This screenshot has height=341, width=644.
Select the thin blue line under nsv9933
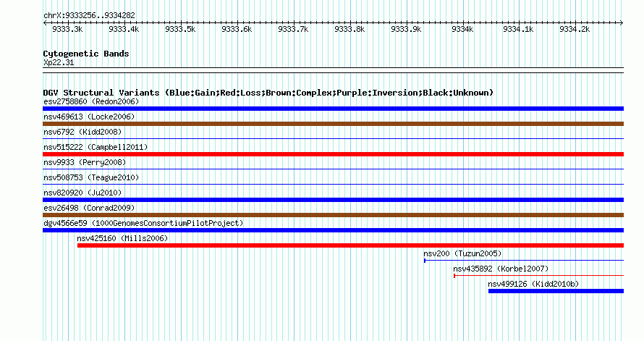[x=333, y=169]
